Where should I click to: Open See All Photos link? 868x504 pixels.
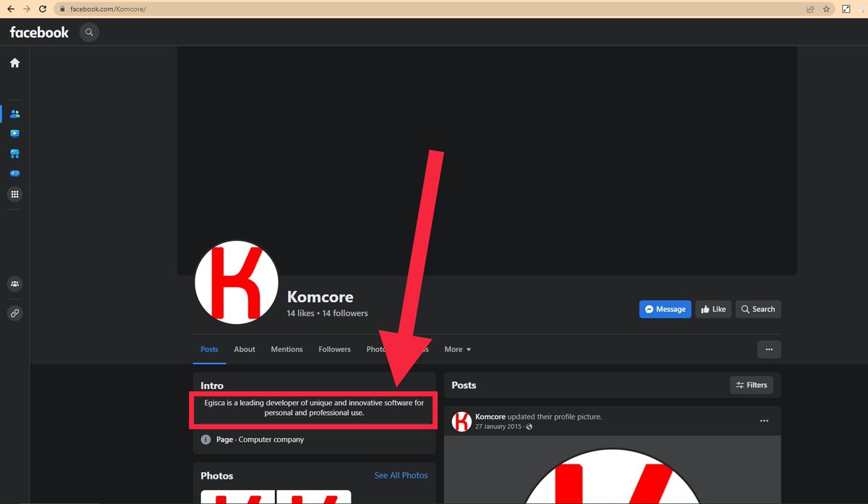point(401,475)
